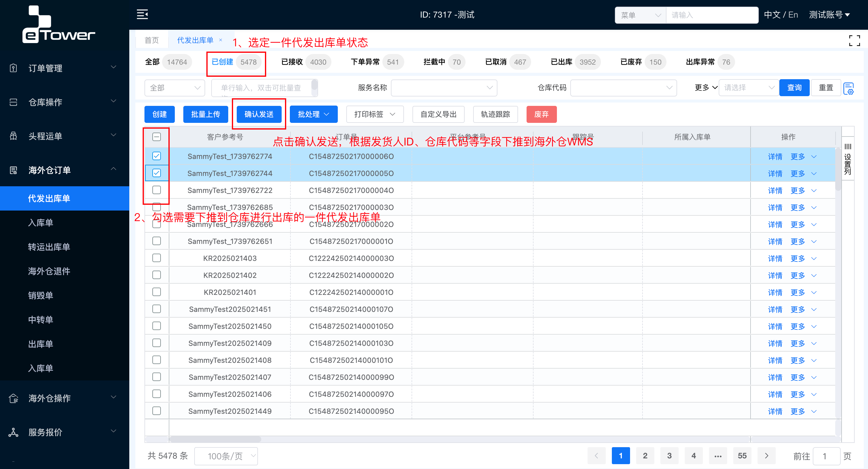The height and width of the screenshot is (469, 868).
Task: Expand the 打印标签 dropdown
Action: click(x=375, y=114)
